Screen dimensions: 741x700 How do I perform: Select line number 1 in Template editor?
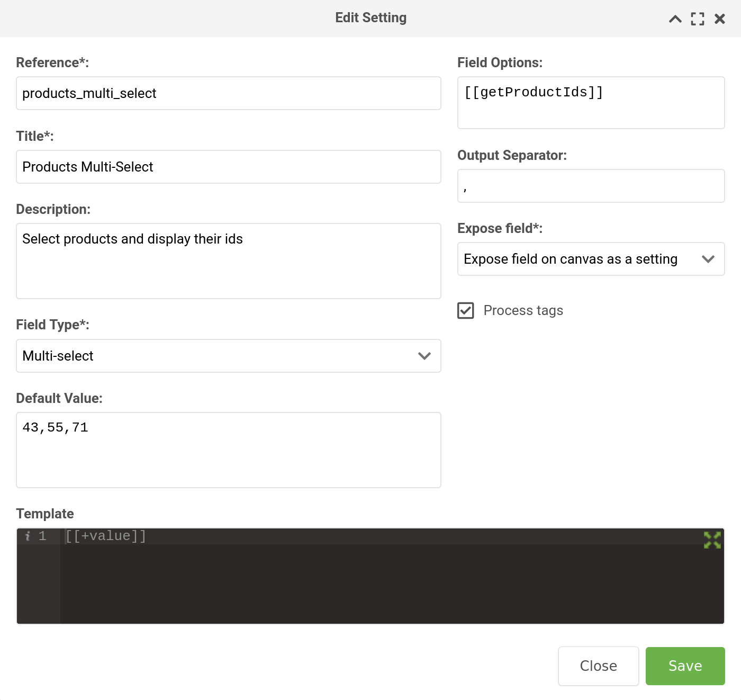42,536
